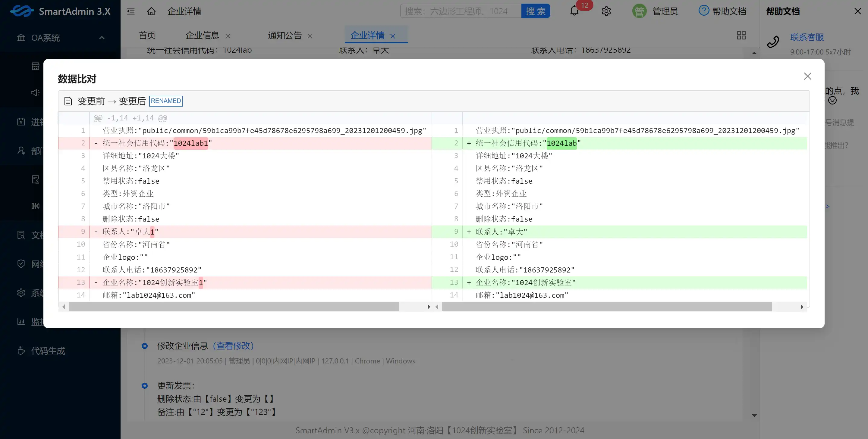Screen dimensions: 868x439
Task: Click the home icon in header
Action: tap(151, 11)
